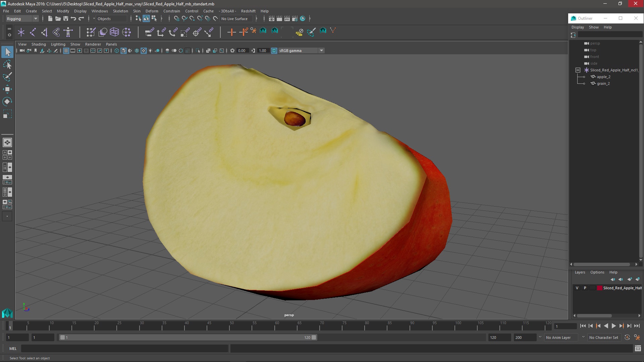
Task: Toggle the grid display icon in viewport
Action: point(66,51)
